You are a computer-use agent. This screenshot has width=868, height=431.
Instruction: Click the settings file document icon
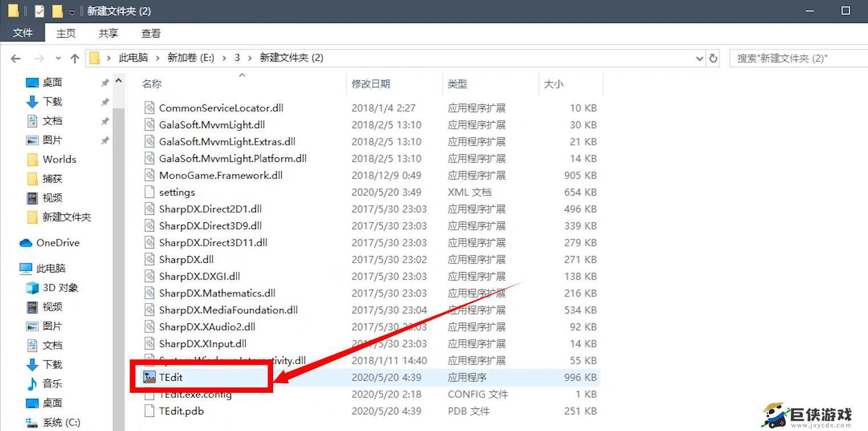149,192
